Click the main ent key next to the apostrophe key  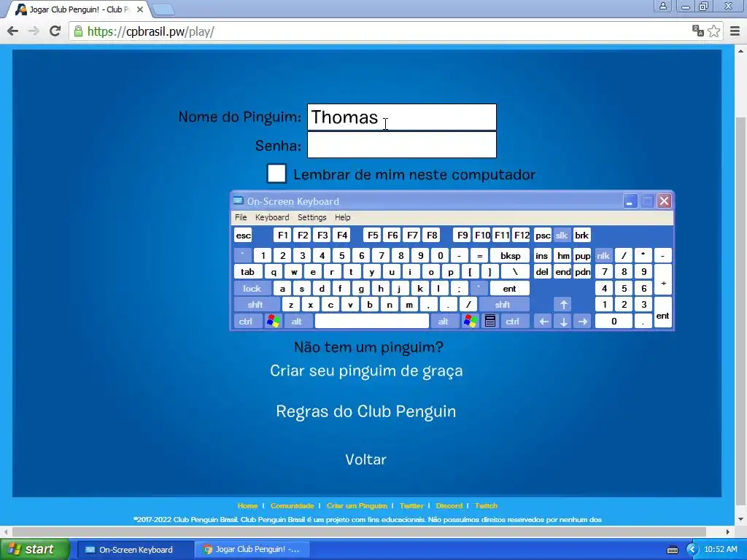509,289
